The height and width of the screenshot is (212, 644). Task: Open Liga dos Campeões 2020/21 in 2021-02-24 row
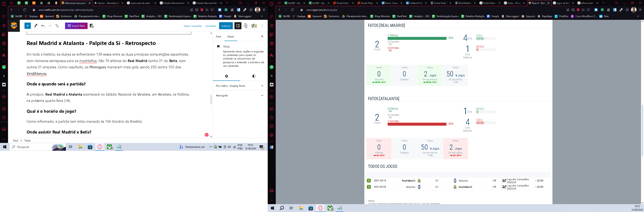click(x=518, y=187)
